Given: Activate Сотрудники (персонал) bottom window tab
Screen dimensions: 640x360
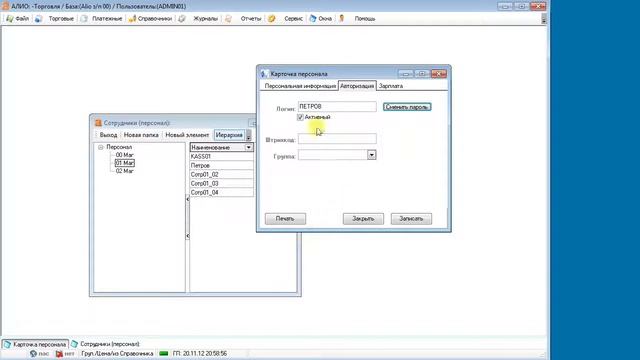Looking at the screenshot, I should (x=105, y=344).
